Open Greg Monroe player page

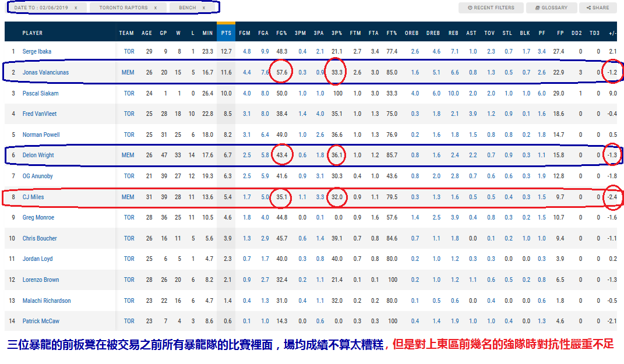point(38,218)
